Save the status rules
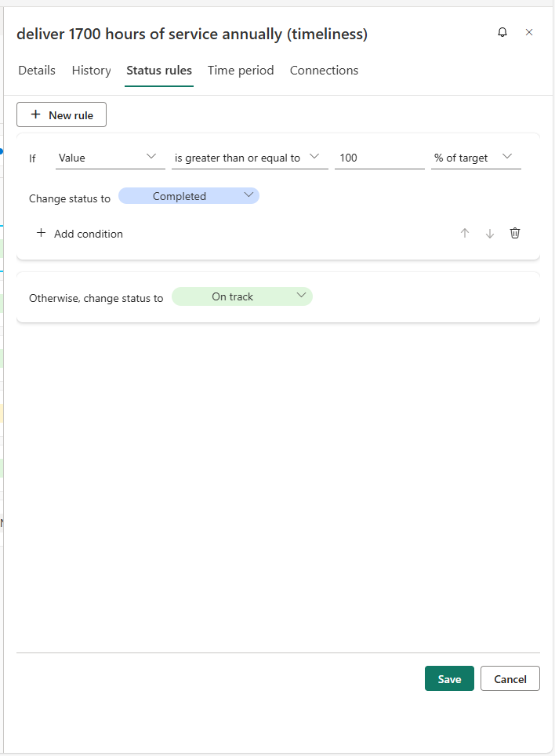555x756 pixels. pyautogui.click(x=449, y=678)
